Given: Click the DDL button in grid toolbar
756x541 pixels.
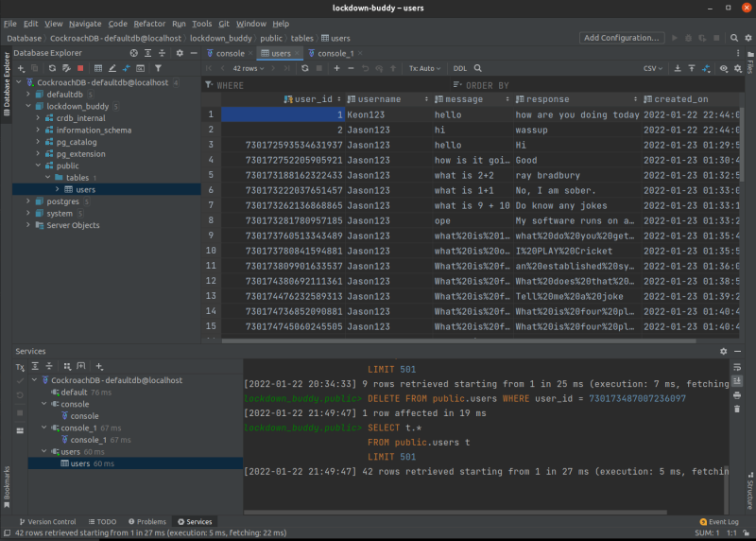Looking at the screenshot, I should pyautogui.click(x=459, y=68).
